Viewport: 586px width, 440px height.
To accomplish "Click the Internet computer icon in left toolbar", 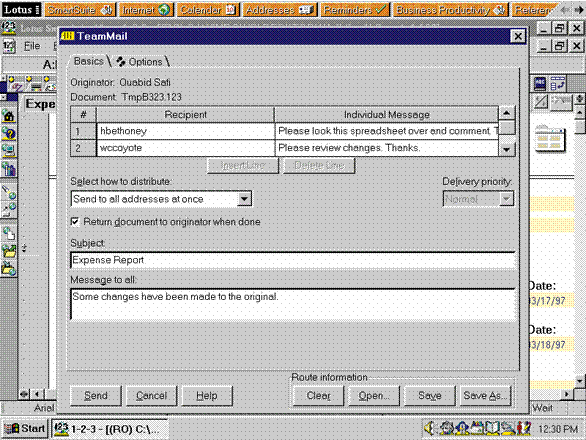I will [x=8, y=151].
